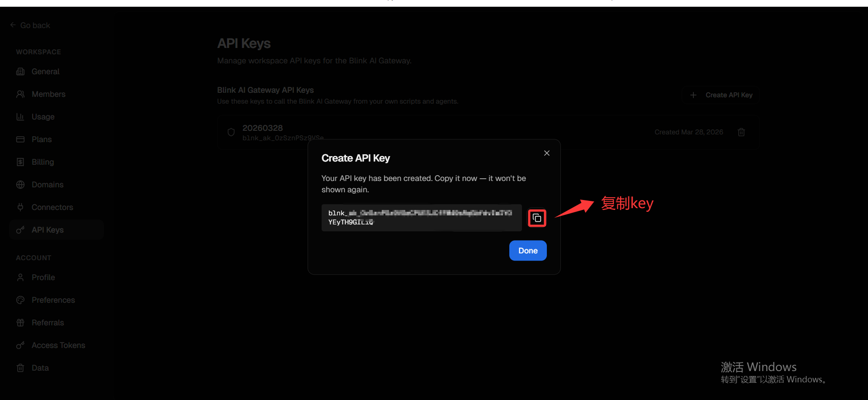Click the Connectors plug icon
Screen dimensions: 868x400
20,207
